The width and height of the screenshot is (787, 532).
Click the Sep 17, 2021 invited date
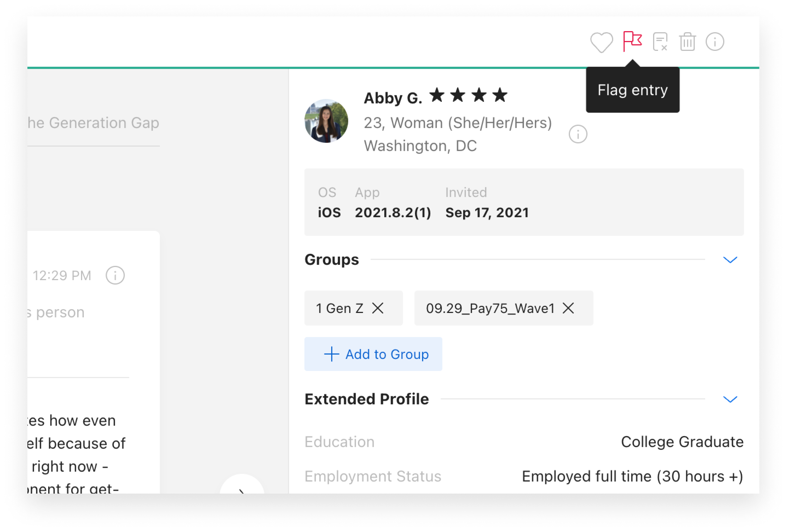[x=487, y=212]
